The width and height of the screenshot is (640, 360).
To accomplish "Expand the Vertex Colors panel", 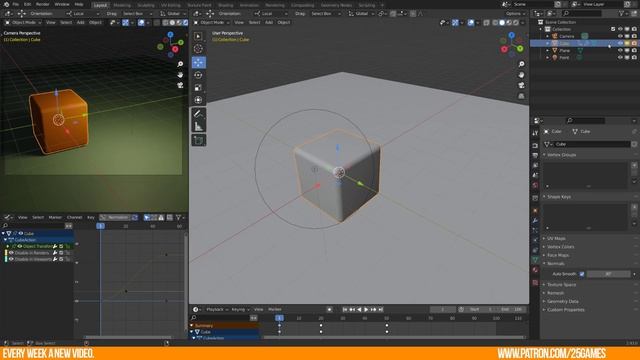I will (560, 247).
